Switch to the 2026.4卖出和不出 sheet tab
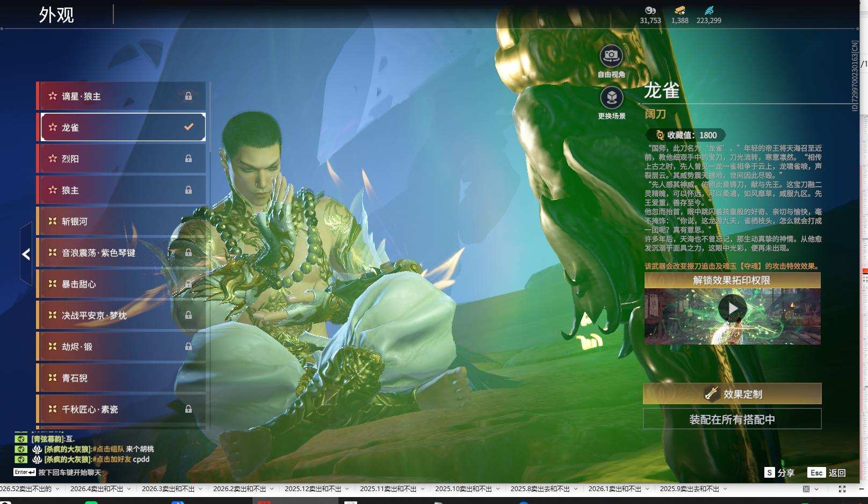Image resolution: width=868 pixels, height=504 pixels. [97, 489]
